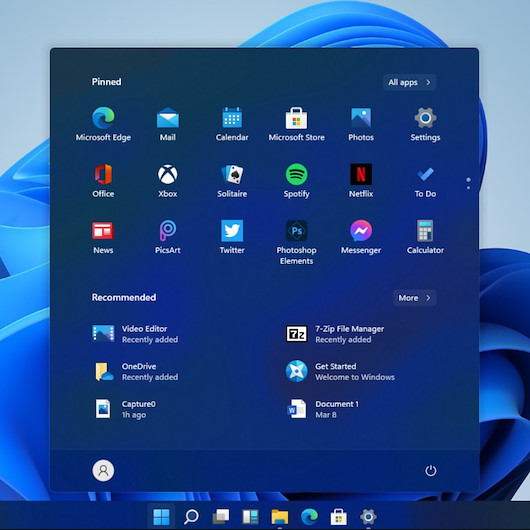
Task: Open the Document 1 Word file
Action: 322,409
